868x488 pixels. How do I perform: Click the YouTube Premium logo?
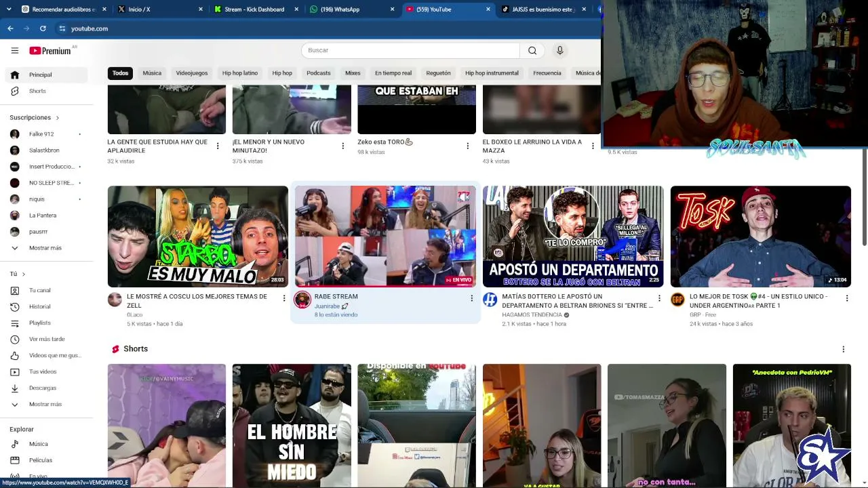pos(50,50)
